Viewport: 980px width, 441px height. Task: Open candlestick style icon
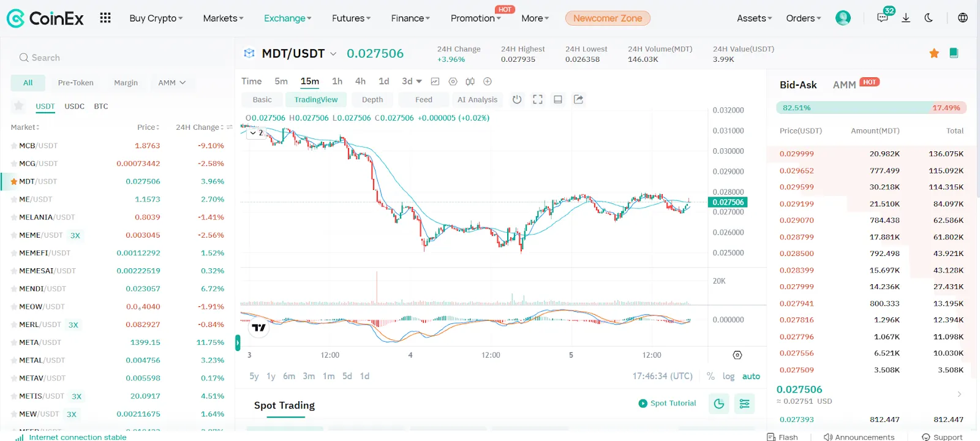pos(470,81)
